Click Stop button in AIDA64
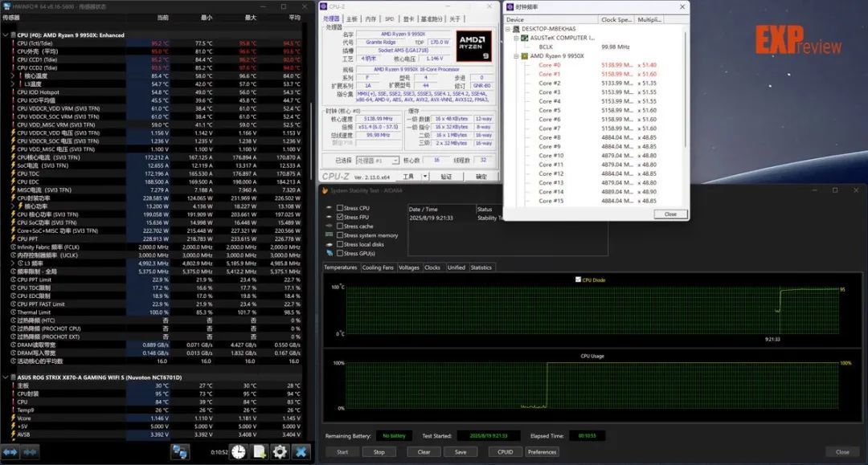The image size is (868, 465). [379, 451]
